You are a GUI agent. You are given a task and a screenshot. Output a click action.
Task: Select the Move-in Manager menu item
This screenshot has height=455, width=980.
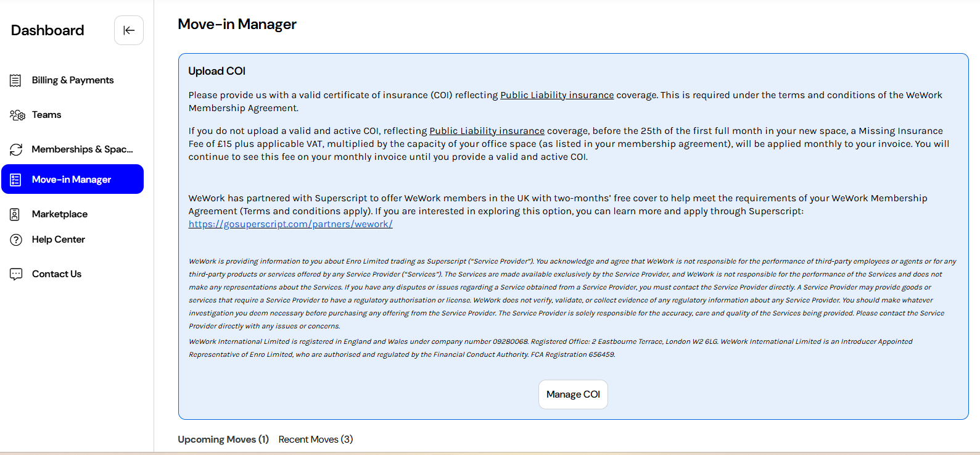(x=73, y=179)
